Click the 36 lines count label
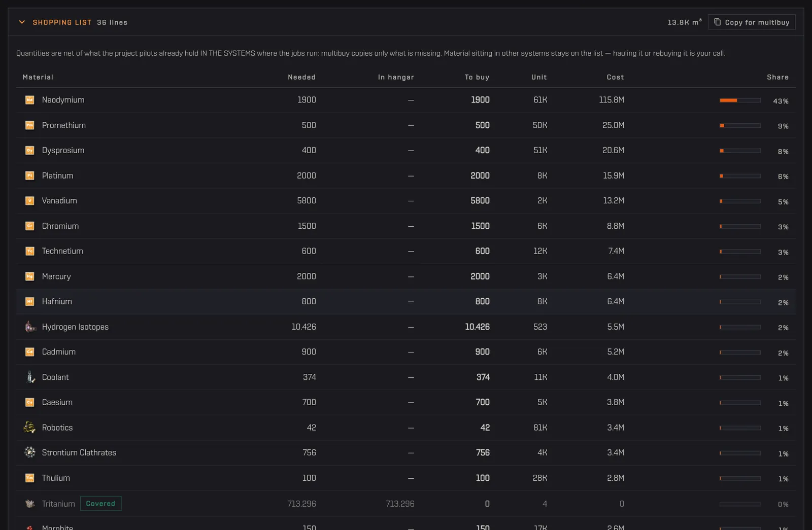Screen dimensions: 812x530 (112, 22)
